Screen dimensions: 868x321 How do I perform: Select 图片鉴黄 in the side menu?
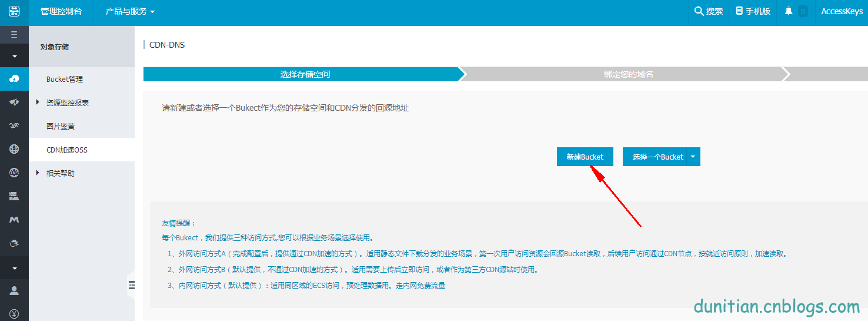coord(61,126)
